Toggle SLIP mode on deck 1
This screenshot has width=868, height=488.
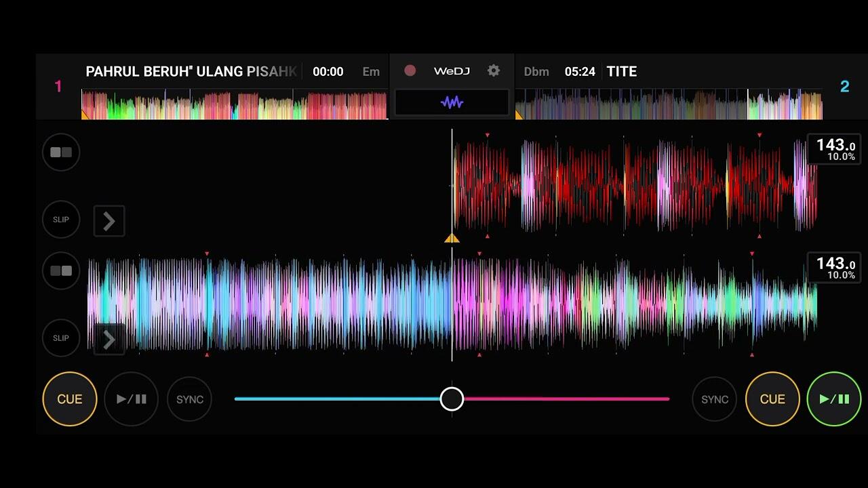point(61,220)
